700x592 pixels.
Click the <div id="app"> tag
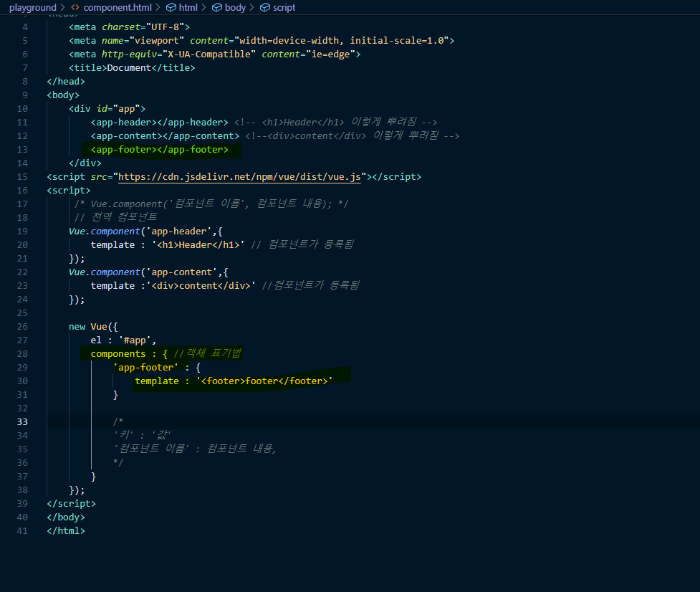[107, 109]
